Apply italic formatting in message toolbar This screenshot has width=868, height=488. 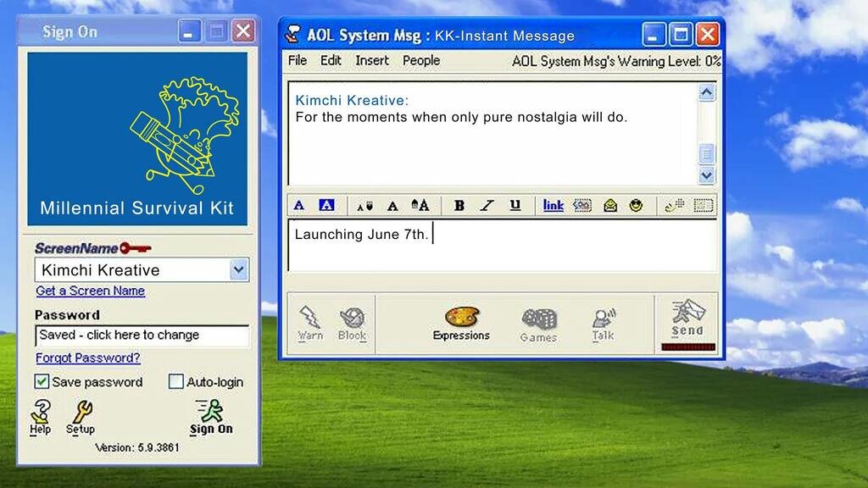click(487, 205)
